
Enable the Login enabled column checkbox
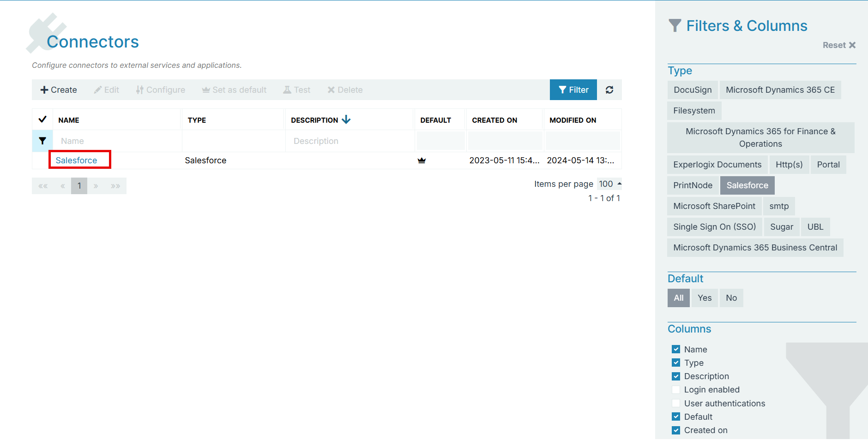(x=676, y=390)
